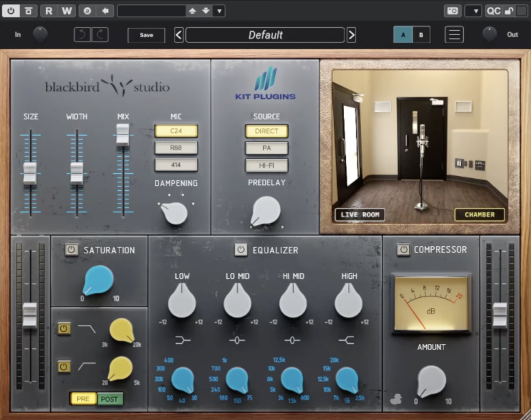
Task: Click the LOW gain knob
Action: 182,301
